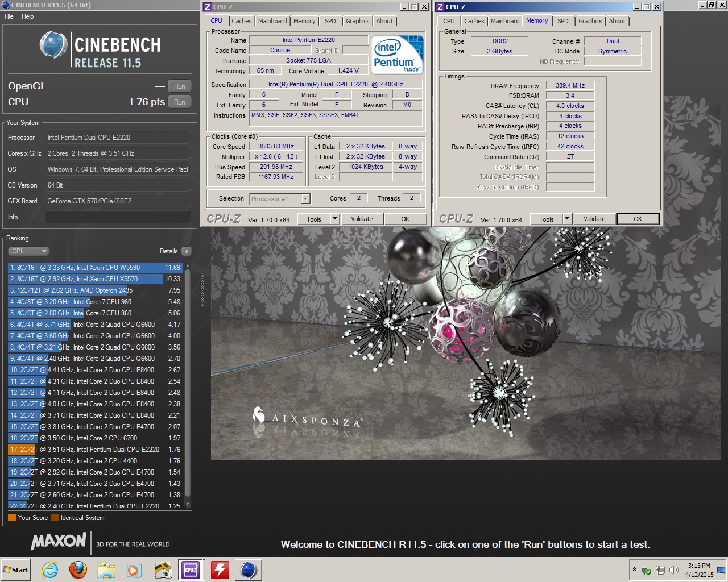Open Tools dropdown arrow in right CPU-Z window
The width and height of the screenshot is (728, 582).
pos(568,219)
